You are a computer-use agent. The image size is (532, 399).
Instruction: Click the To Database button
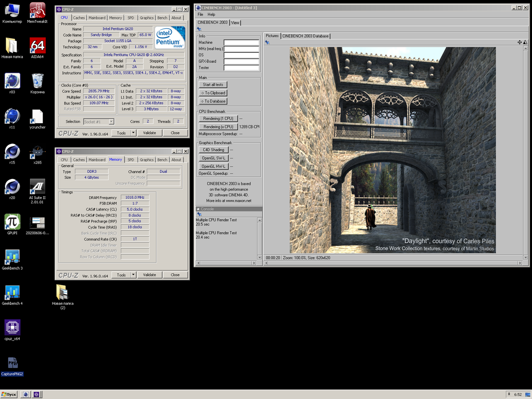(213, 101)
